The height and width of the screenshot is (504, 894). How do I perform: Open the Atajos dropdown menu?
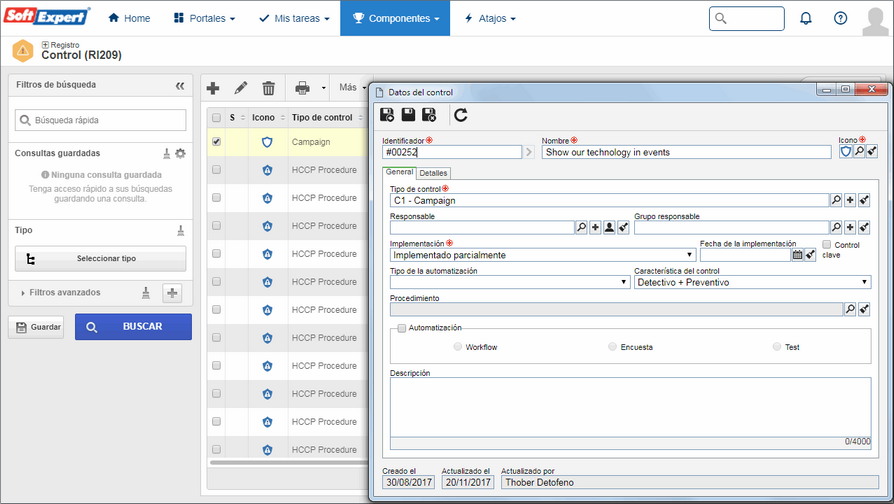[490, 18]
